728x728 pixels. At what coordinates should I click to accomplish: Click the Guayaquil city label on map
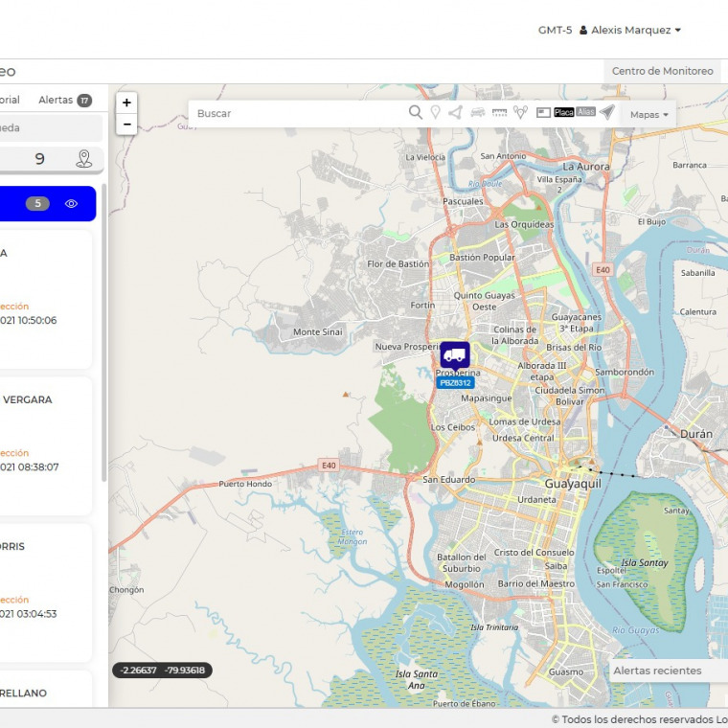[x=573, y=484]
